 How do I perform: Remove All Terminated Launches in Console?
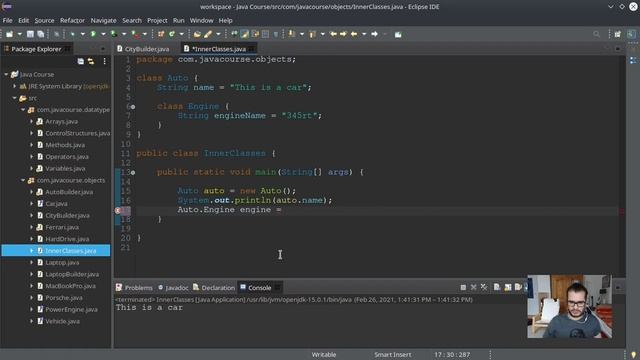click(484, 287)
